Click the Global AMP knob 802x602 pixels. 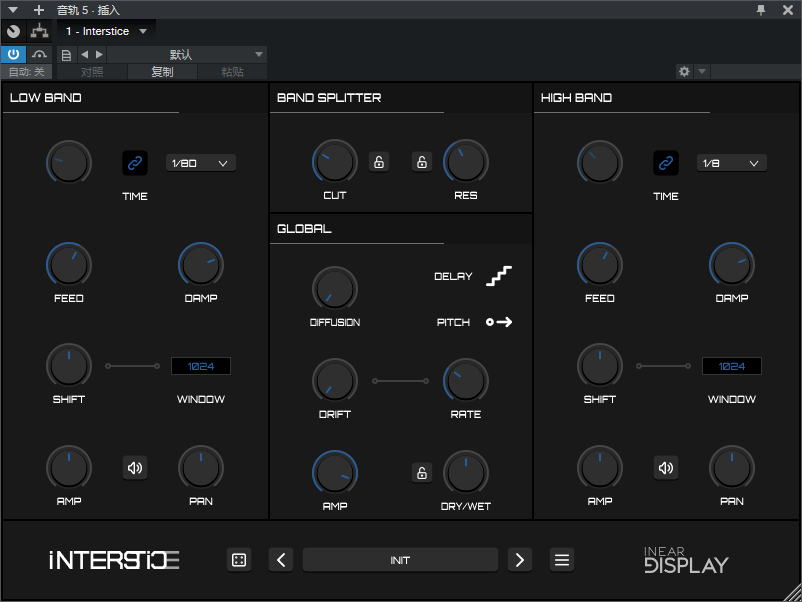click(335, 473)
